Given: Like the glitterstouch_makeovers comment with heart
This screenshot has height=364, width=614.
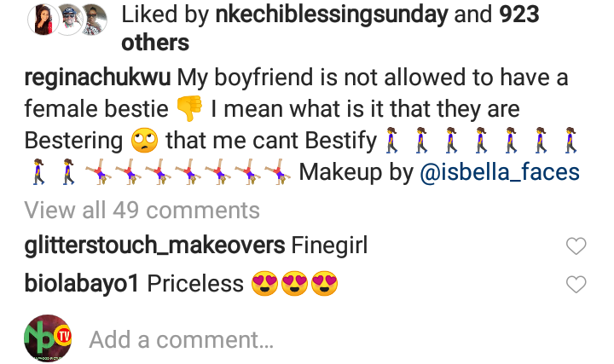Looking at the screenshot, I should [x=576, y=246].
